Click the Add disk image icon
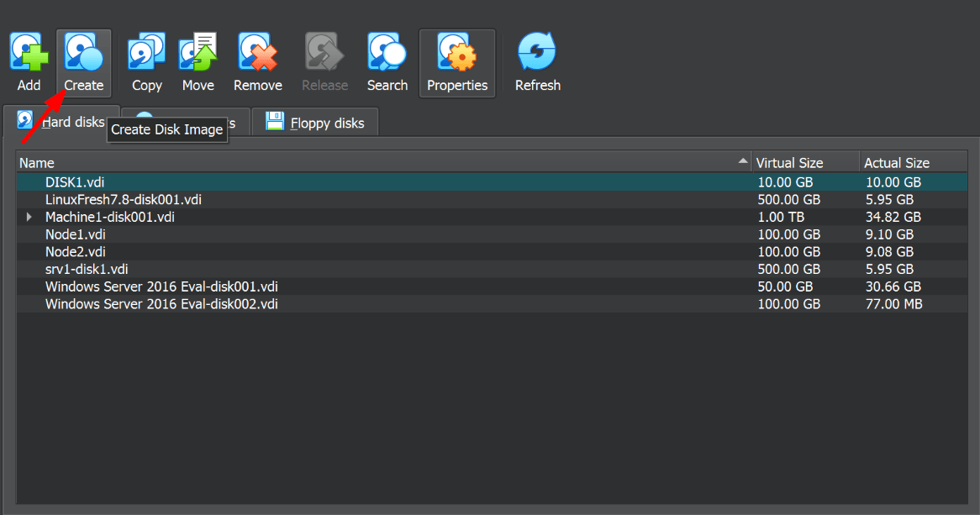The image size is (980, 515). click(29, 53)
